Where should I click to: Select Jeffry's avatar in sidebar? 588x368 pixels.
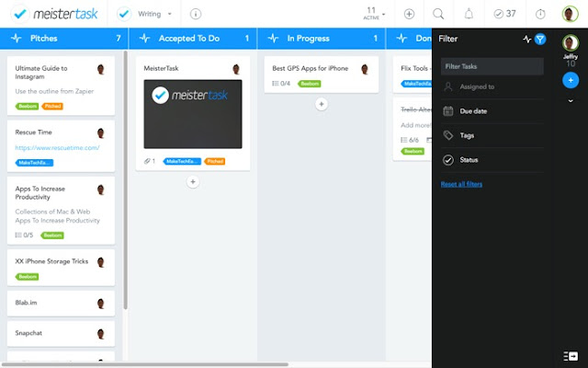571,43
